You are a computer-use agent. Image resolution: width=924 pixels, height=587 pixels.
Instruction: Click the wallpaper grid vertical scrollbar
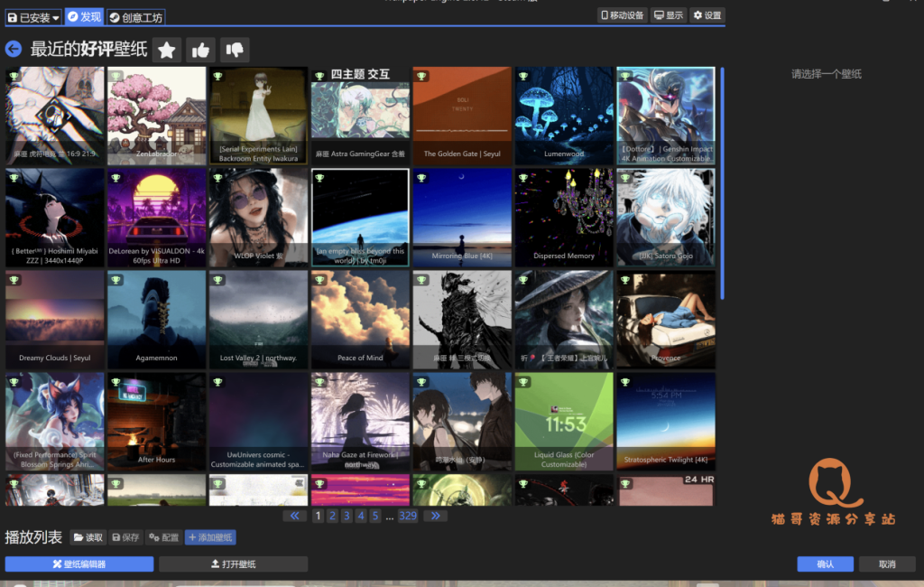pyautogui.click(x=722, y=183)
